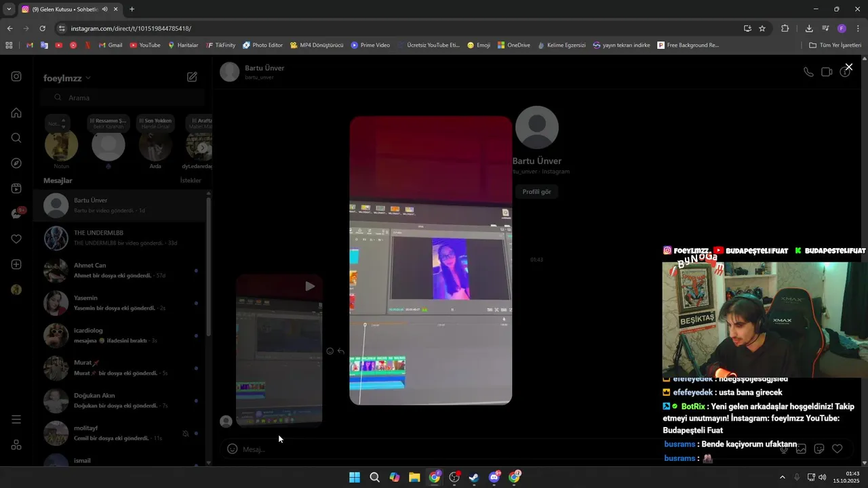Open Reels icon in sidebar
Screen dimensions: 868x488
point(16,188)
